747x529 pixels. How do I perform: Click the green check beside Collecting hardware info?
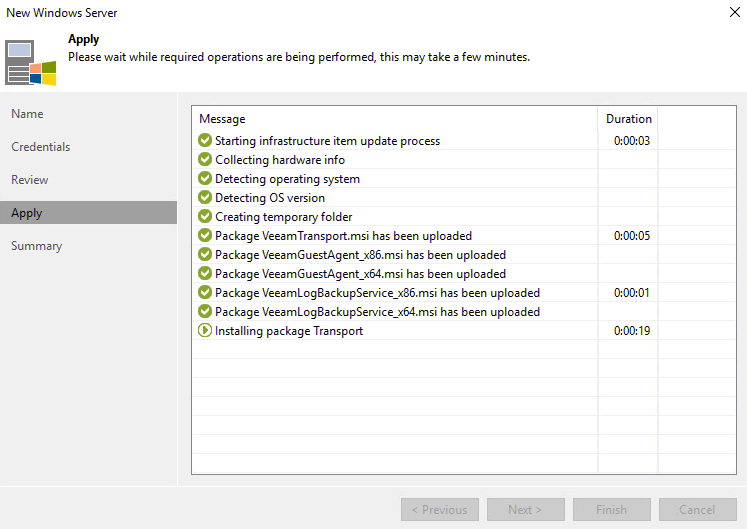tap(205, 160)
